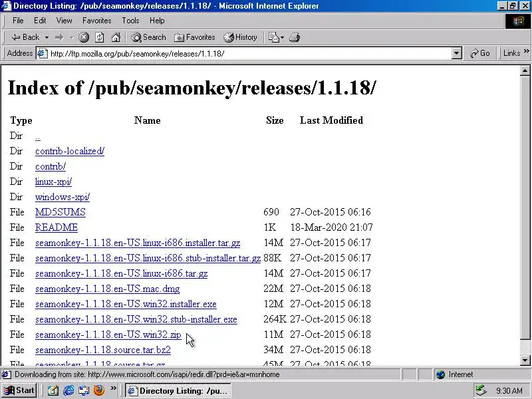
Task: Go to the Home page icon
Action: (116, 37)
